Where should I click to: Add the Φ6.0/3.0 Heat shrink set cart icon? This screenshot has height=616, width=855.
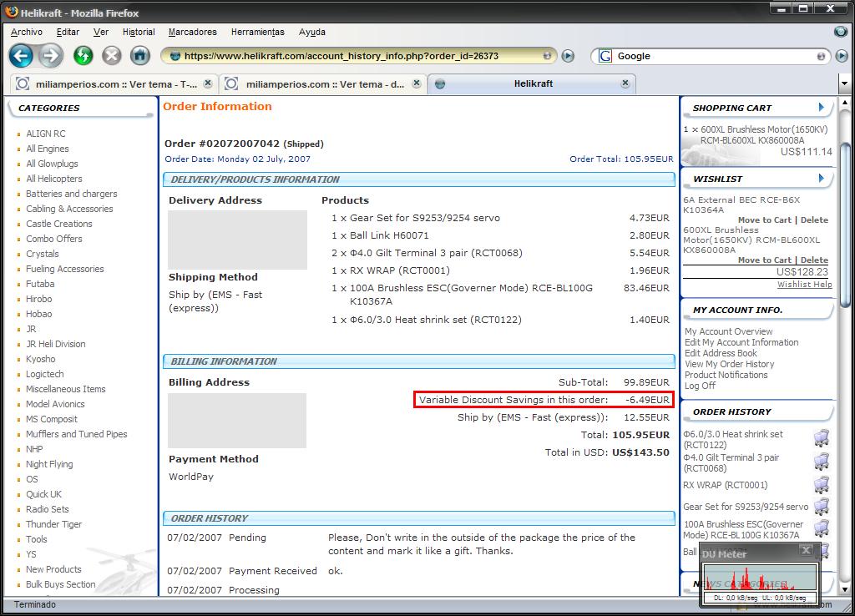(821, 438)
